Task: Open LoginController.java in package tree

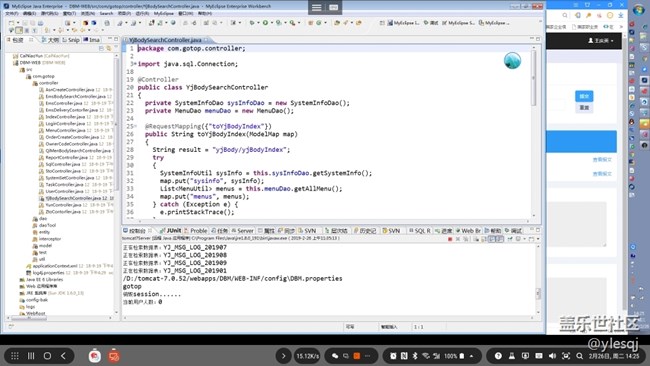Action: coord(65,124)
